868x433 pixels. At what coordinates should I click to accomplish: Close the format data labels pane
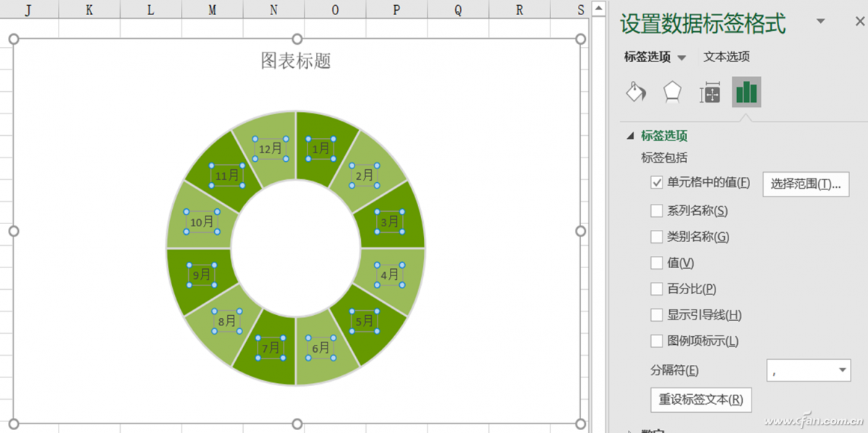[859, 22]
